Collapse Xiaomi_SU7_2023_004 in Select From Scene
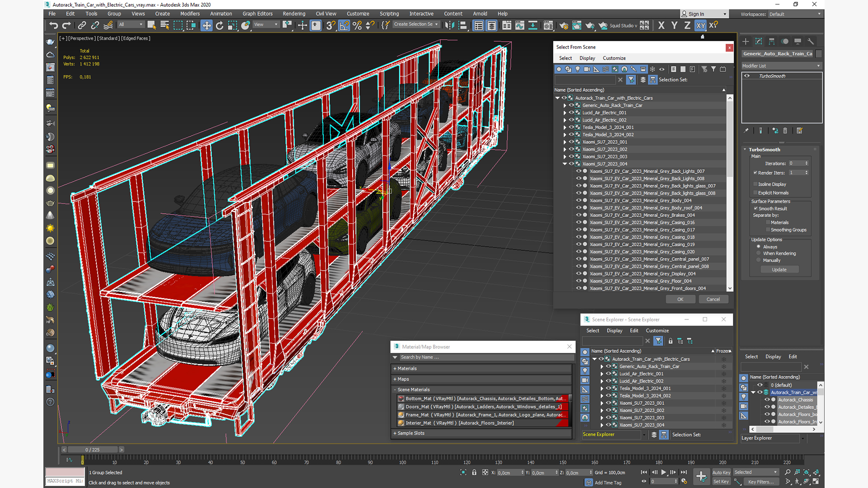 (x=565, y=164)
